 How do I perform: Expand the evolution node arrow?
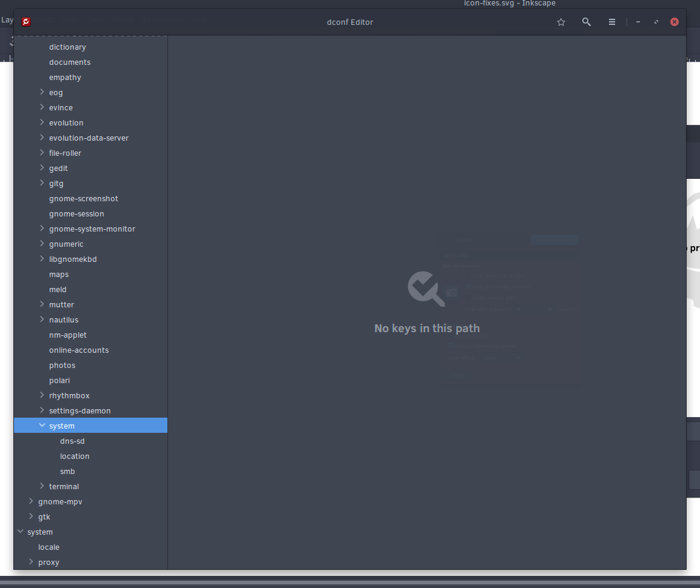(x=42, y=122)
